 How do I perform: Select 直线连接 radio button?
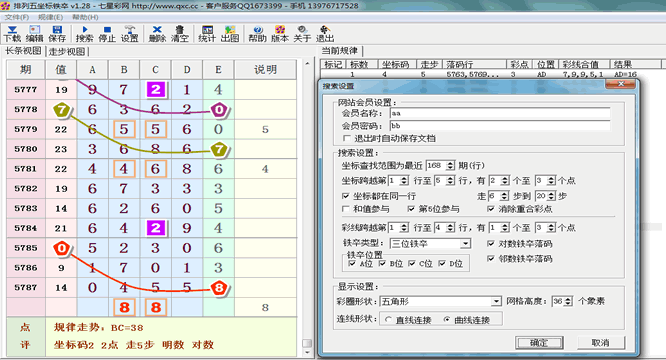389,320
